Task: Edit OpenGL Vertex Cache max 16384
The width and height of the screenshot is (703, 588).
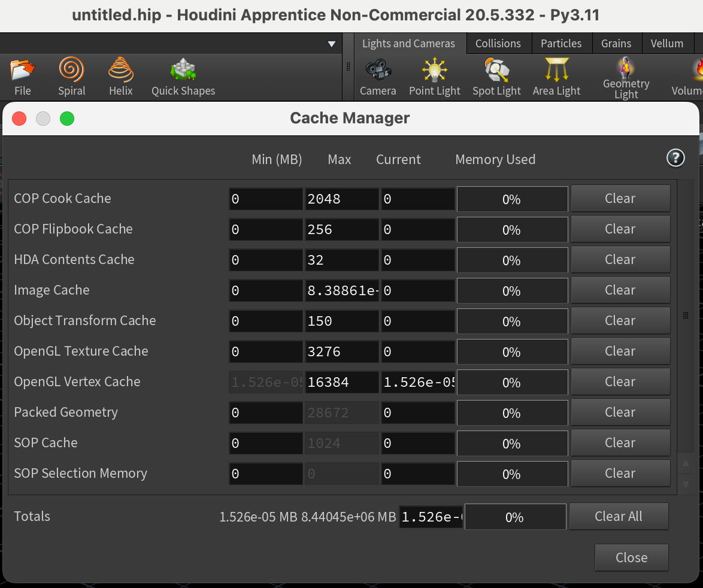Action: tap(342, 382)
